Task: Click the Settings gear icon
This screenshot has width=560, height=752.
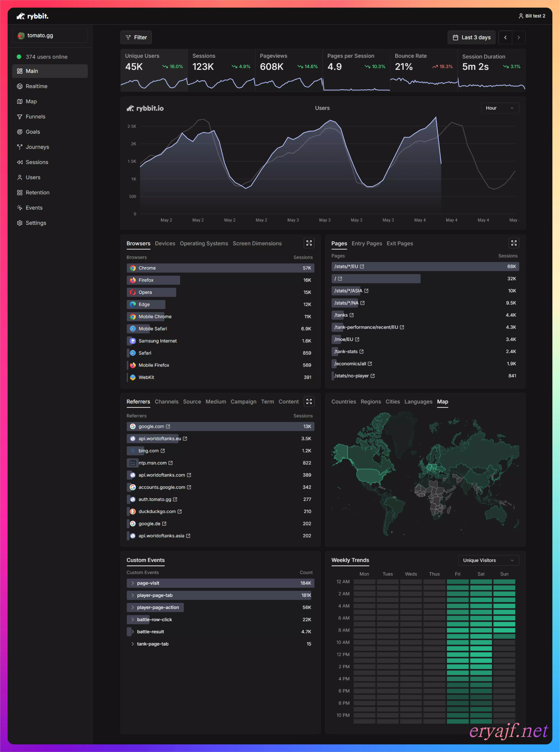Action: (20, 223)
